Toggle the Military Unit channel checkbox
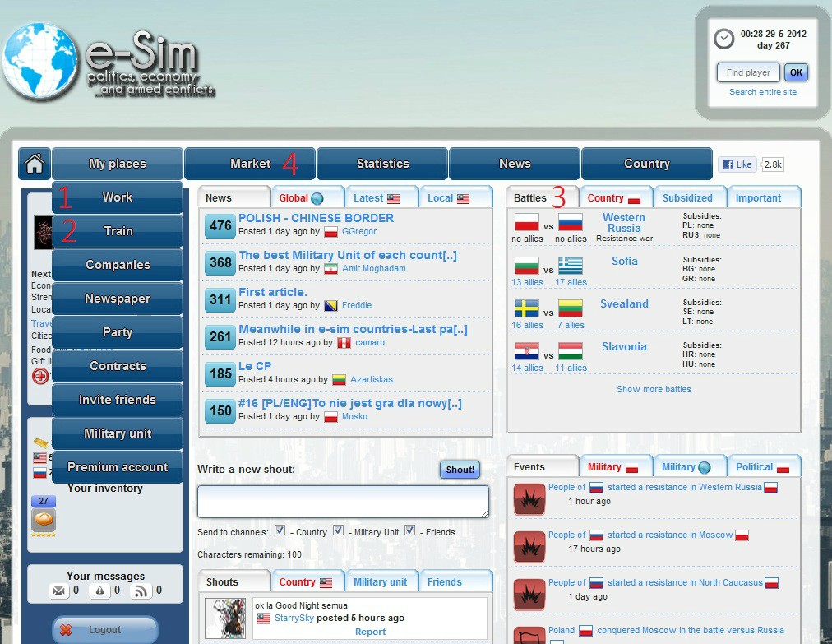The image size is (832, 644). pyautogui.click(x=338, y=531)
